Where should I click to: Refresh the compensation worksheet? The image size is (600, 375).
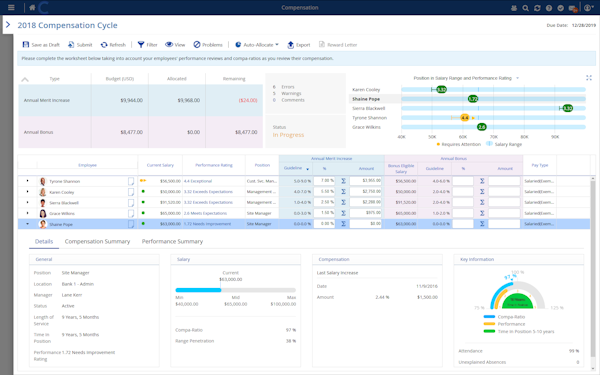[x=113, y=45]
